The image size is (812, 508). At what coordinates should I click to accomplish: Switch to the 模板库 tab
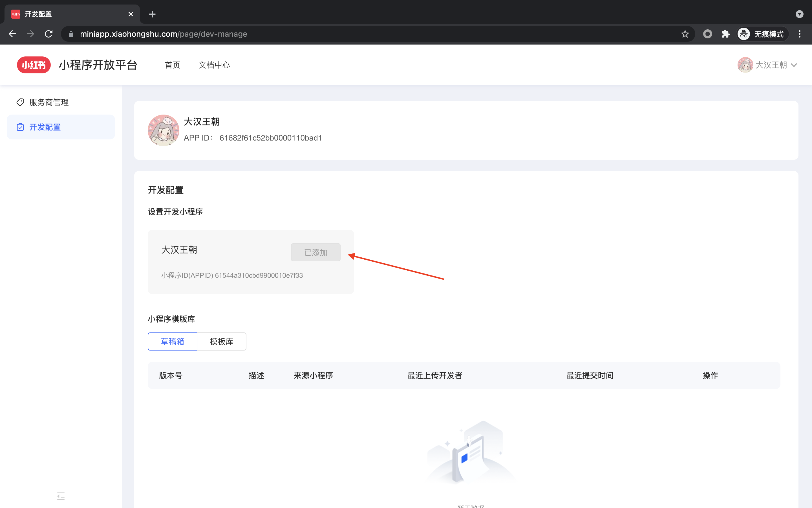click(x=222, y=341)
